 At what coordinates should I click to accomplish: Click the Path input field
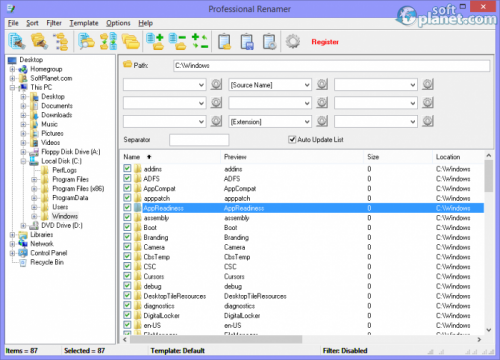331,66
